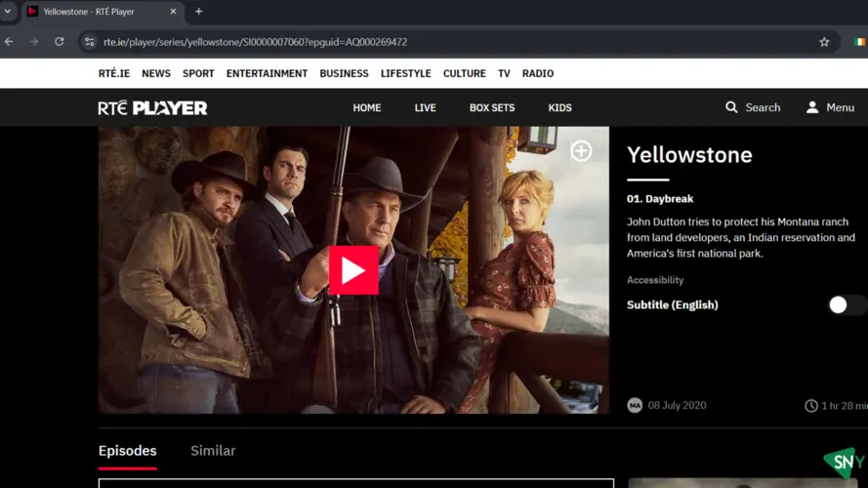
Task: Open the NEWS link
Action: pos(156,73)
